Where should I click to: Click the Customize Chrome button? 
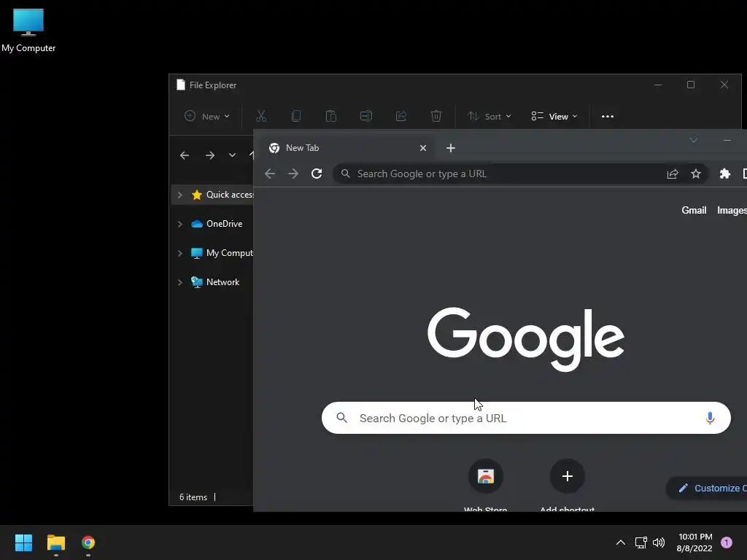(707, 488)
